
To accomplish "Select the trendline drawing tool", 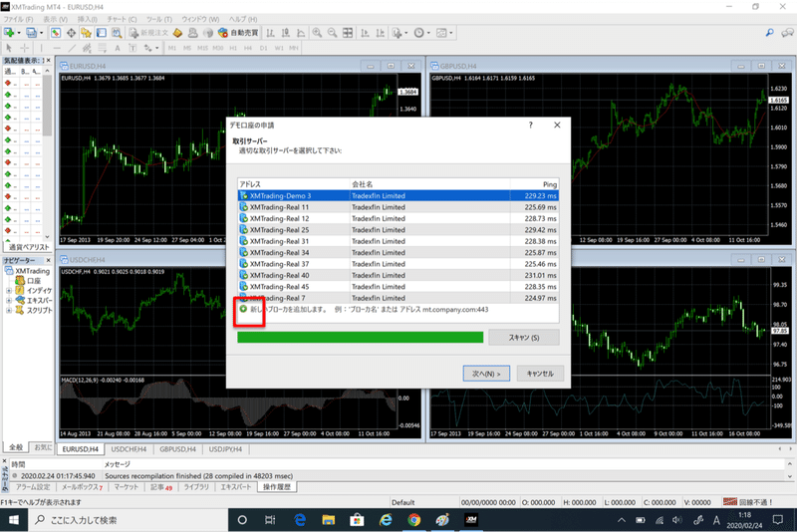I will (x=72, y=48).
